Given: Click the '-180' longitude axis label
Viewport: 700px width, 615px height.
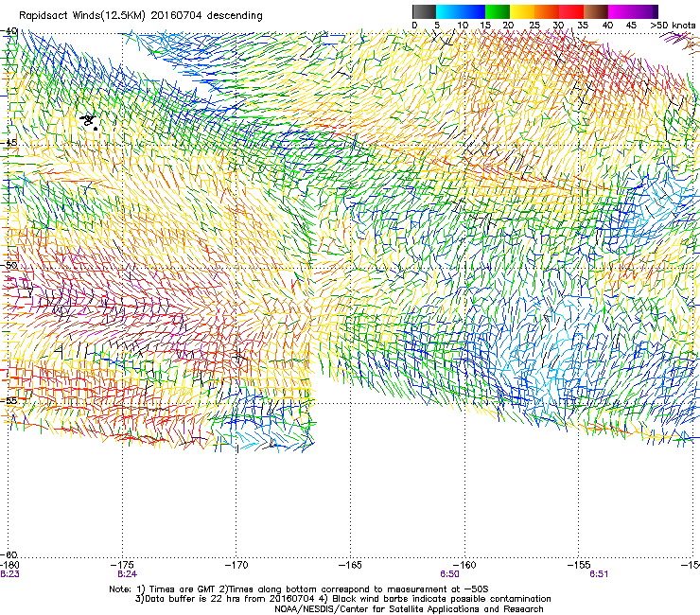Looking at the screenshot, I should coord(9,565).
